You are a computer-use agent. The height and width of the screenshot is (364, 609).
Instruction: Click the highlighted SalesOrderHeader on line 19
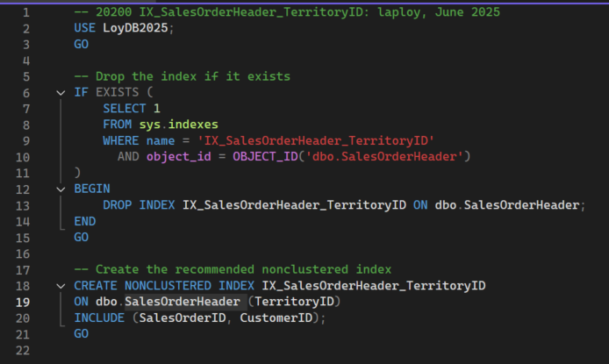click(x=183, y=302)
